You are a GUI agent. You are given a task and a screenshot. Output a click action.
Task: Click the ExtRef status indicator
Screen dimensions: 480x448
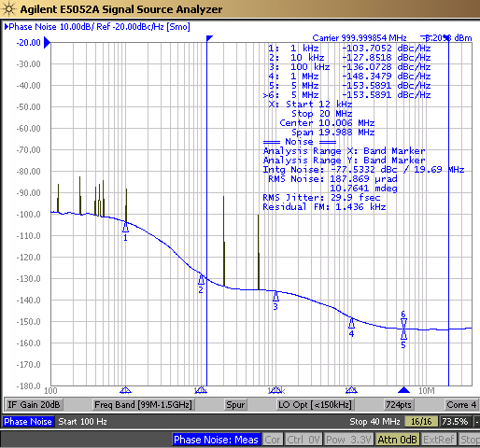pyautogui.click(x=438, y=440)
